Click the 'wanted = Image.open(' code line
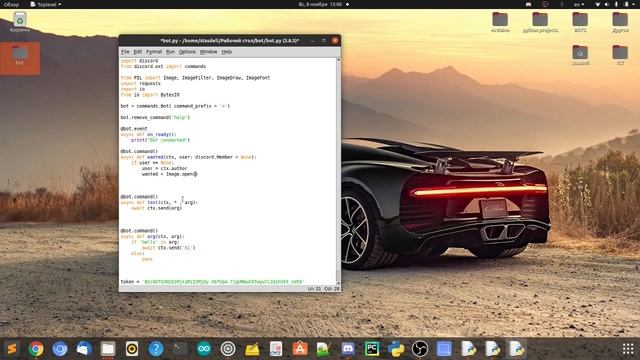640x360 pixels. tap(169, 174)
